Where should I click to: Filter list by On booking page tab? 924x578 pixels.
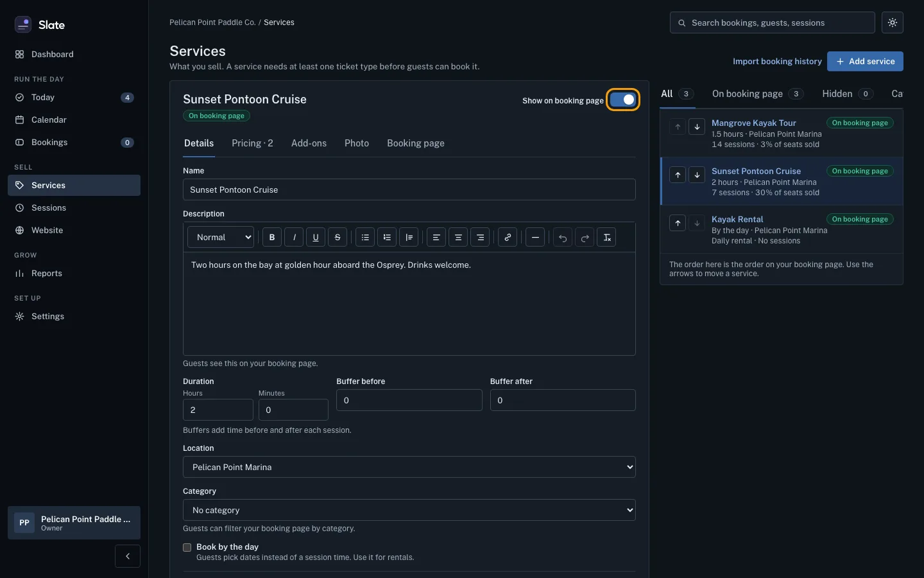(x=758, y=94)
